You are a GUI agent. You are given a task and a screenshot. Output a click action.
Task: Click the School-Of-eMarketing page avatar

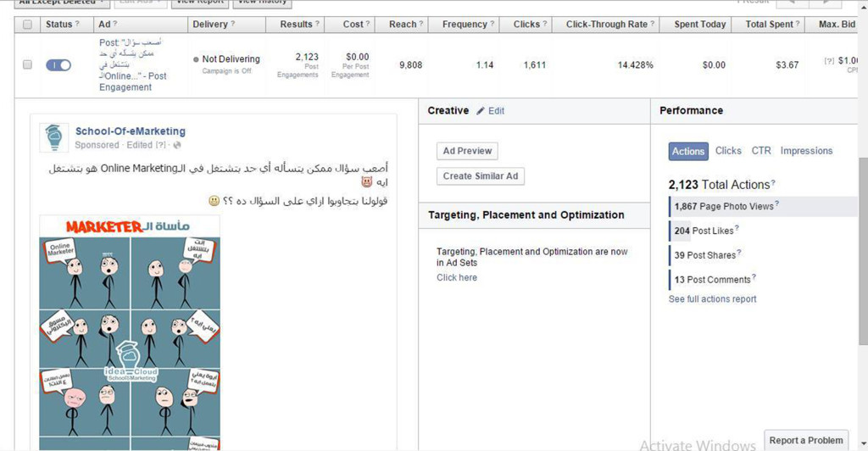click(54, 137)
